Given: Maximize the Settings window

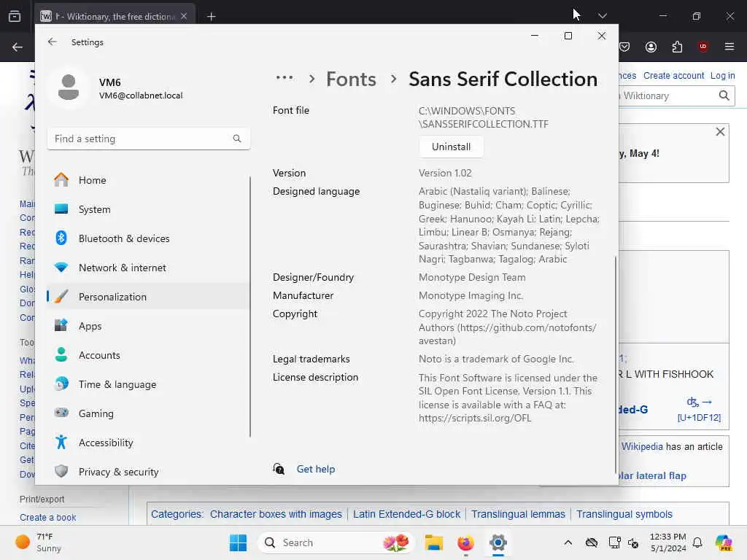Looking at the screenshot, I should 568,36.
